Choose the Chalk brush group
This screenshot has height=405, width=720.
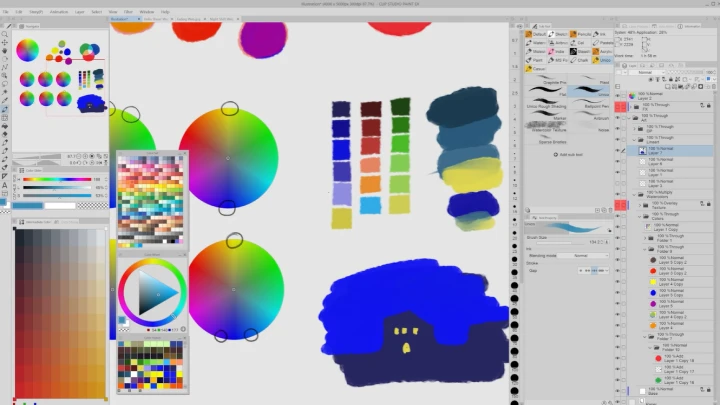[x=580, y=60]
